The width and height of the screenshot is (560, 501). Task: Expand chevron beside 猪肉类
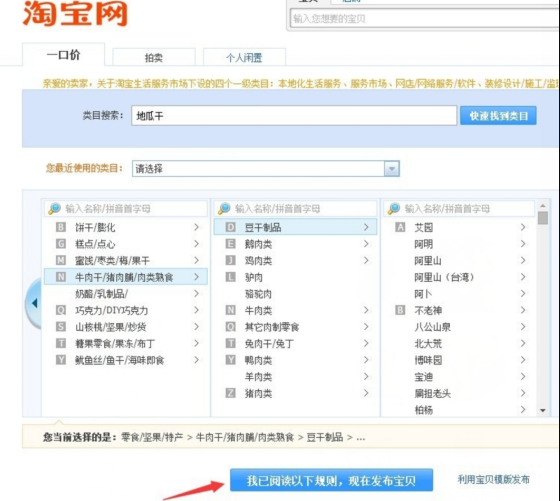coord(366,393)
